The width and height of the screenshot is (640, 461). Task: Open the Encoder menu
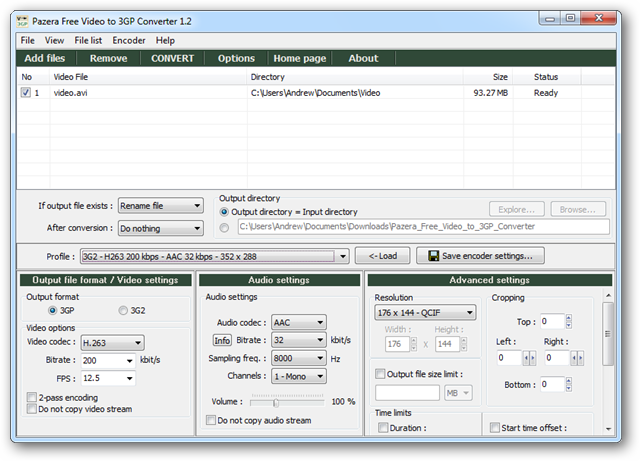(128, 40)
